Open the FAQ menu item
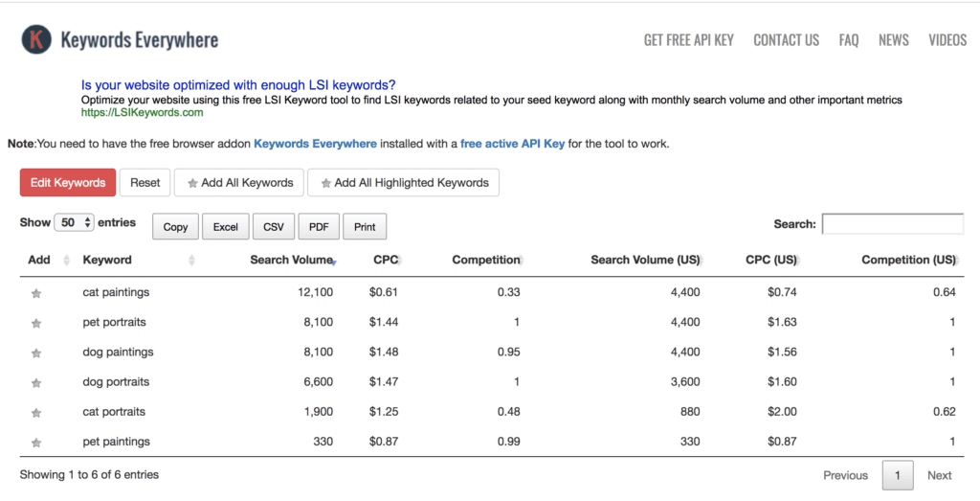The image size is (980, 501). click(848, 40)
